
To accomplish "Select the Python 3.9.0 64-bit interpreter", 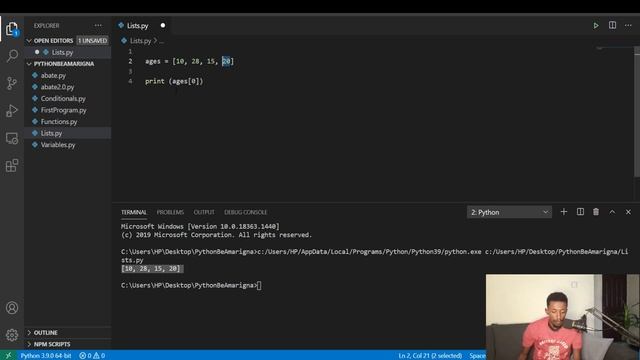I will [x=46, y=356].
